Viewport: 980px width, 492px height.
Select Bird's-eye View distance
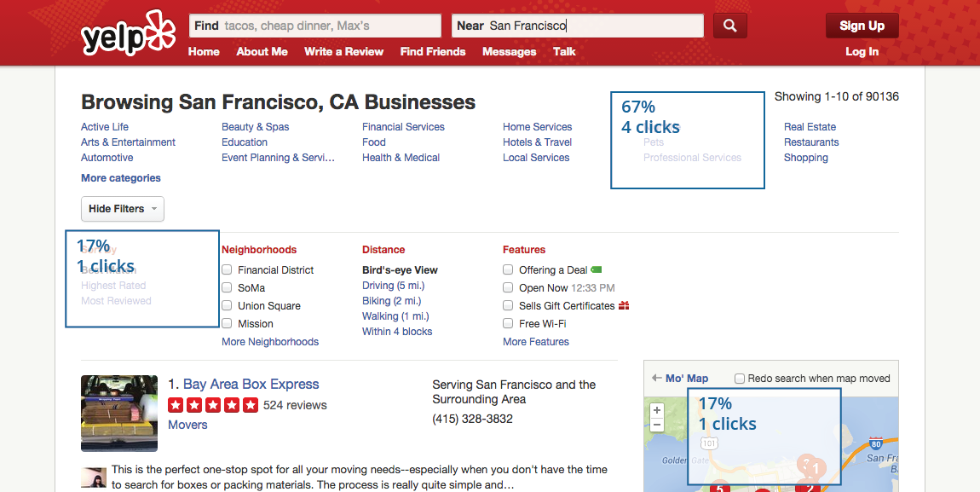(400, 270)
